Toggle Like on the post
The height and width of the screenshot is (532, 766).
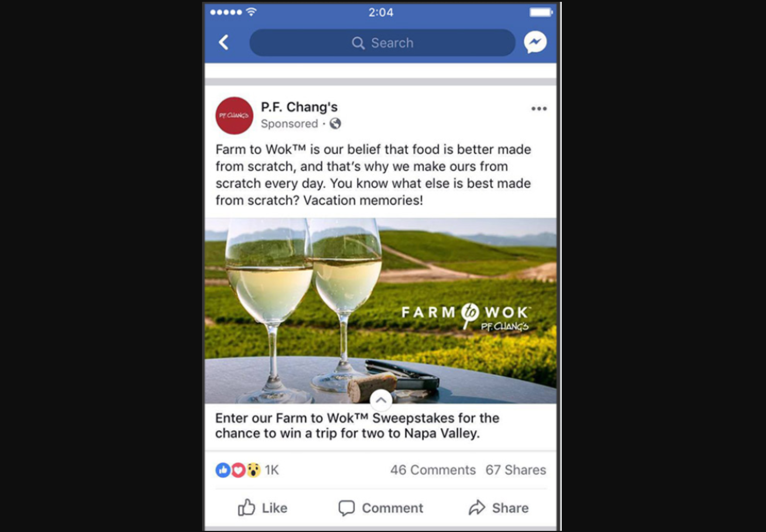262,508
